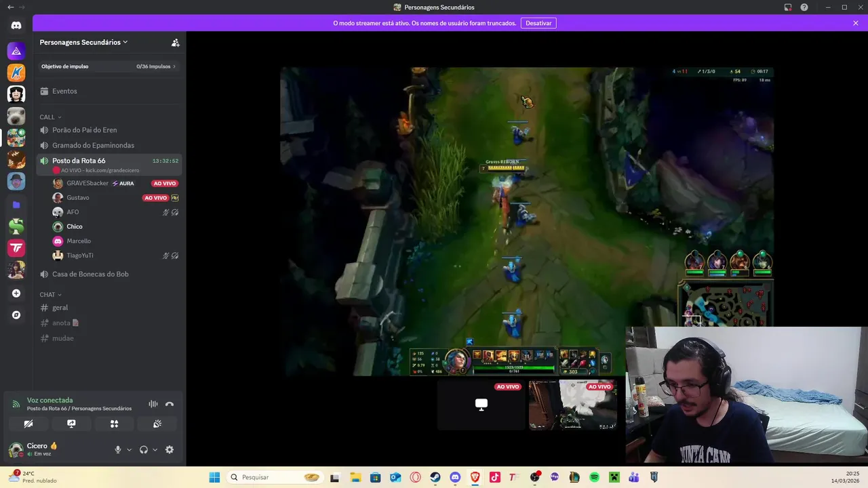Open noise suppression waveform icon

pyautogui.click(x=153, y=404)
